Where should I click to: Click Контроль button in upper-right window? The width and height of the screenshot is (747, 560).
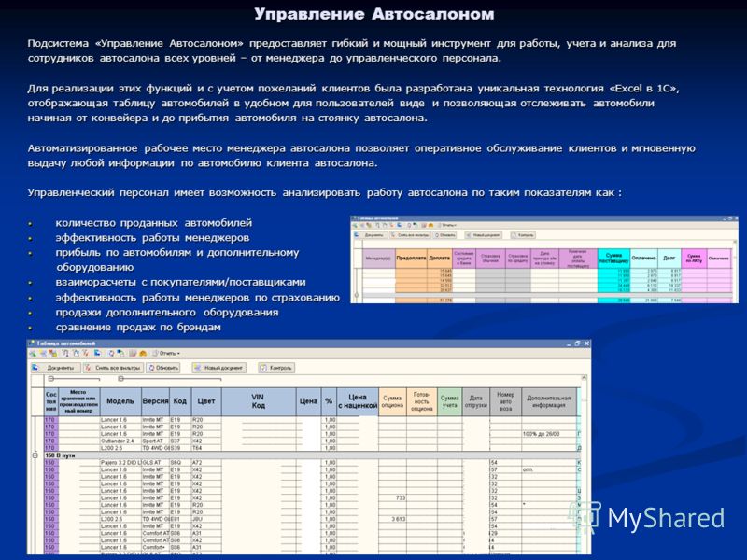click(x=523, y=235)
